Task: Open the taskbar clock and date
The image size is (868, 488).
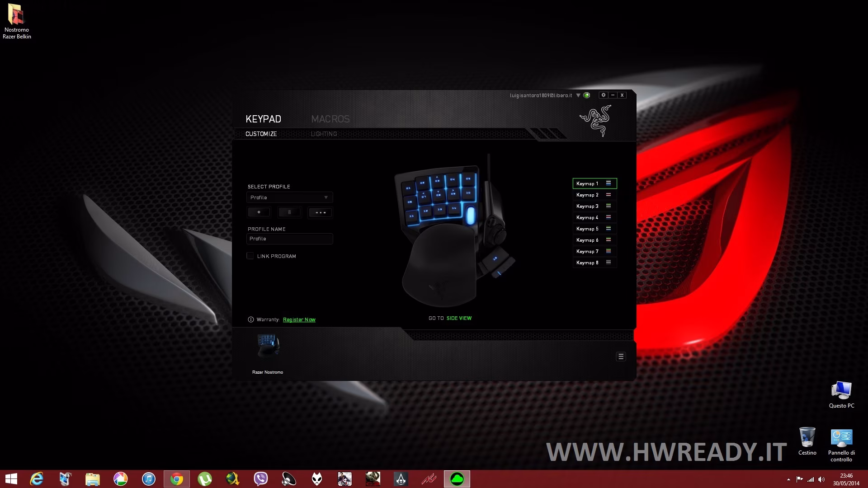Action: point(846,479)
